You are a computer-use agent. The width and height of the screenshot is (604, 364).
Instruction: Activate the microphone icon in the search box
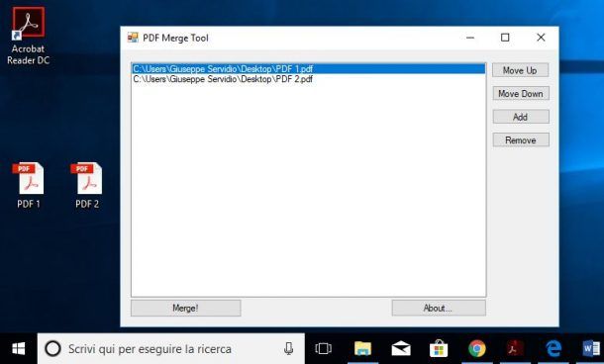288,348
